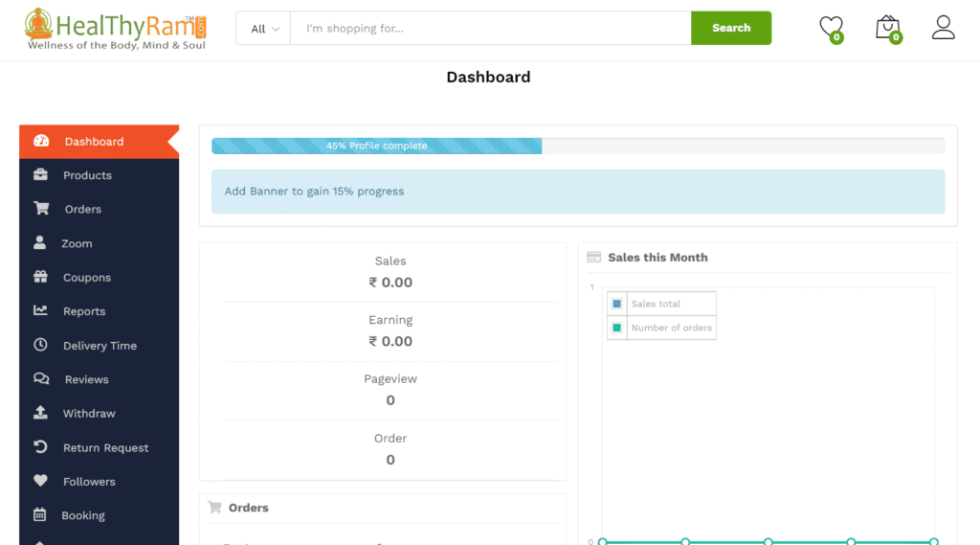Click the I'm shopping for search field
Screen dimensions: 980x545
click(491, 28)
